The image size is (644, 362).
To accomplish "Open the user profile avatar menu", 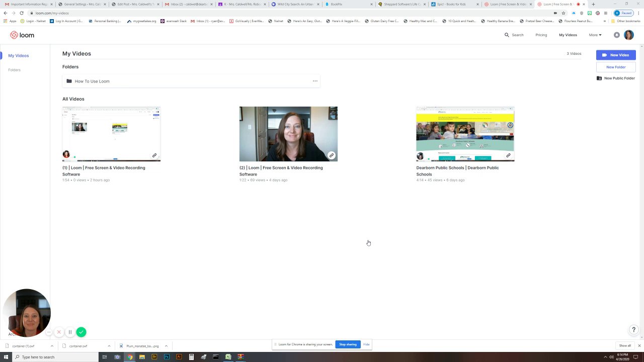I will (x=628, y=35).
